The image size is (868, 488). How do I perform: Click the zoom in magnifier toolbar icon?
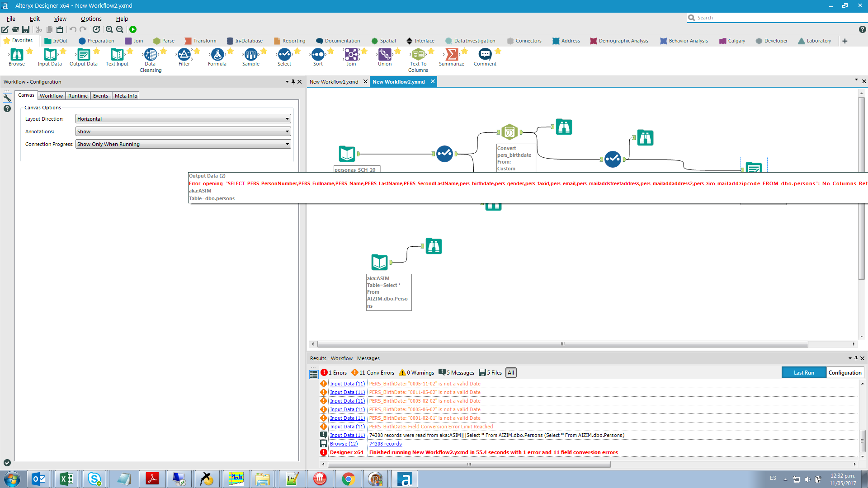109,29
